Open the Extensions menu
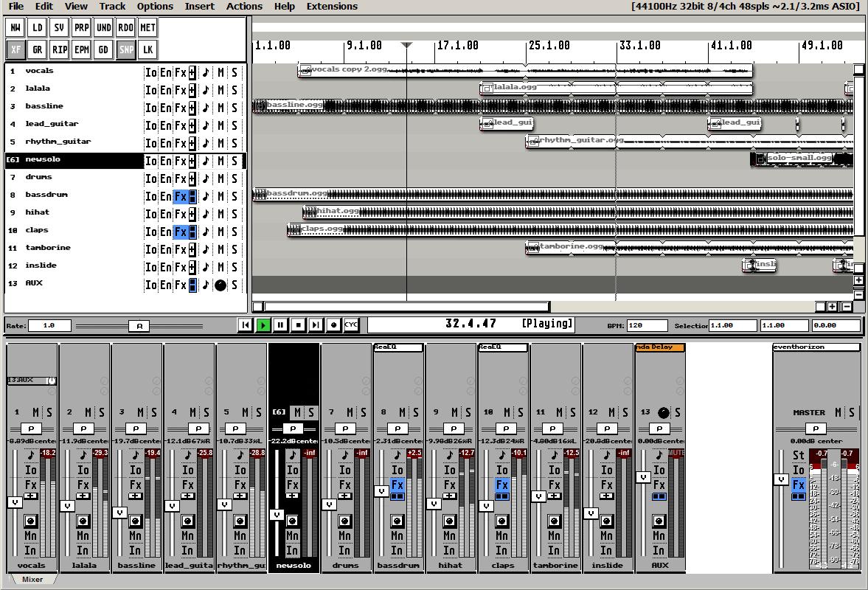 tap(332, 7)
